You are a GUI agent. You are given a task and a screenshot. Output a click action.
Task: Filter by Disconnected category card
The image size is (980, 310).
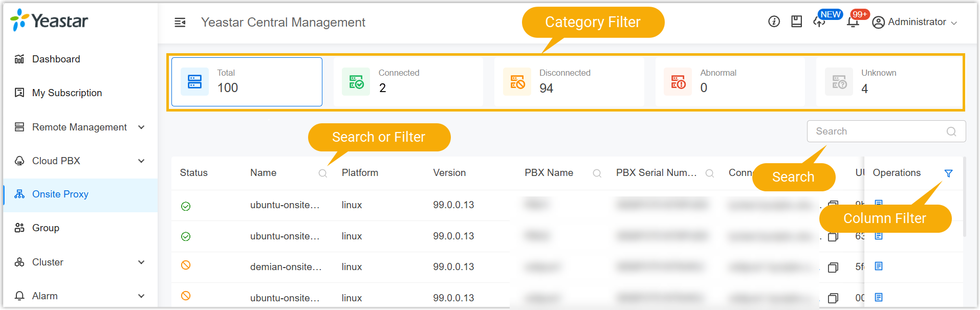tap(569, 82)
